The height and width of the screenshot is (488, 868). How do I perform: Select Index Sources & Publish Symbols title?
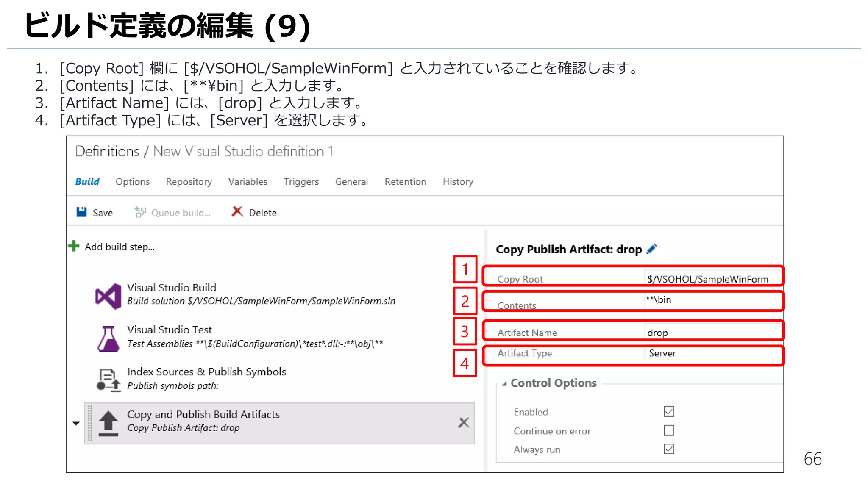pos(207,372)
